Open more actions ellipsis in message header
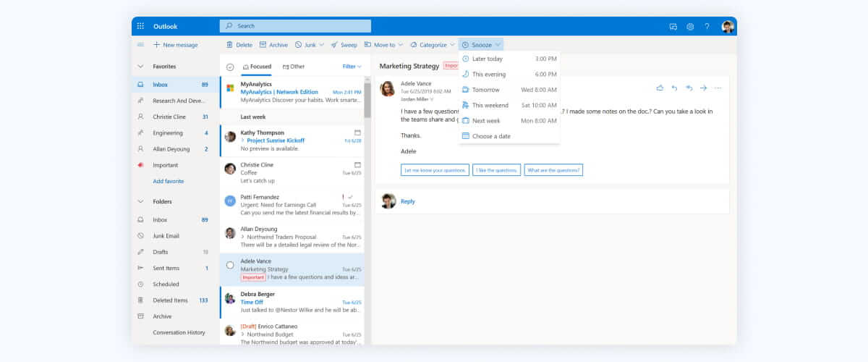The image size is (868, 362). pos(718,88)
